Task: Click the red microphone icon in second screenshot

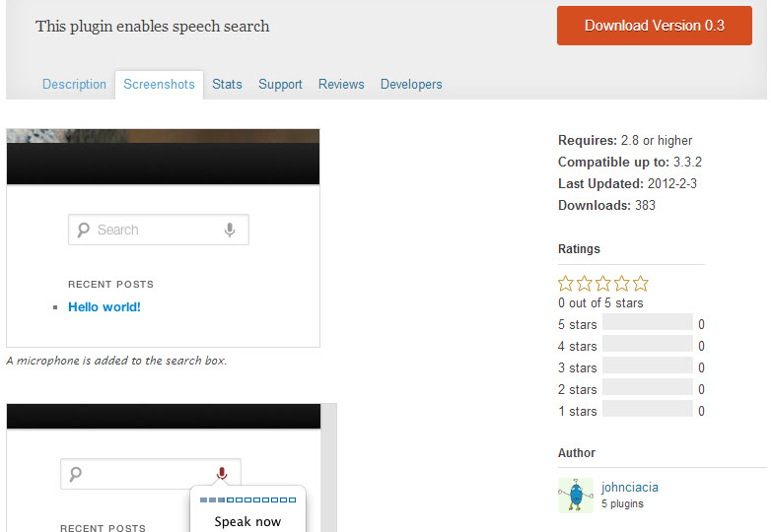Action: tap(222, 474)
